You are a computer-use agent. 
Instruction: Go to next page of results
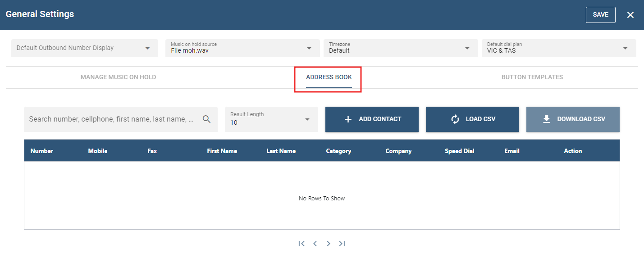tap(329, 244)
